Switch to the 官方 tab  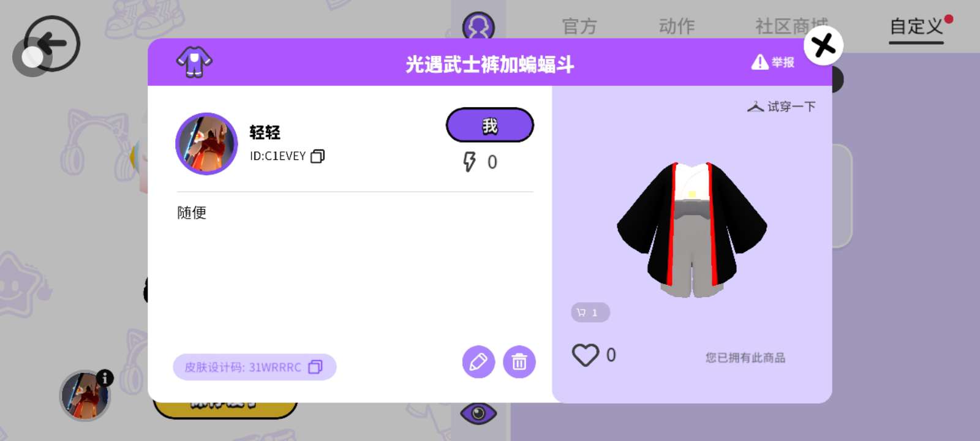[579, 26]
